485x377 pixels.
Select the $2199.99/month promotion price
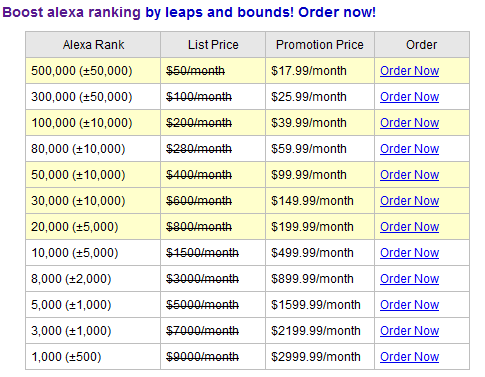316,331
